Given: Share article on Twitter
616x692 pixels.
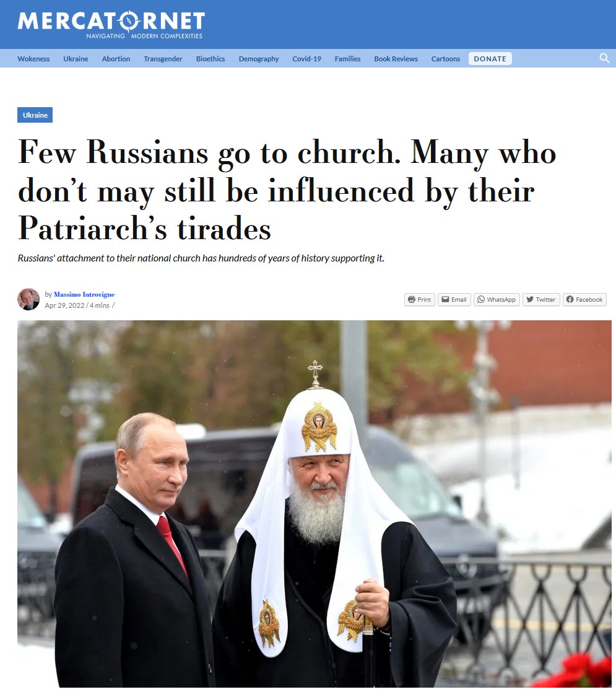Looking at the screenshot, I should coord(541,299).
